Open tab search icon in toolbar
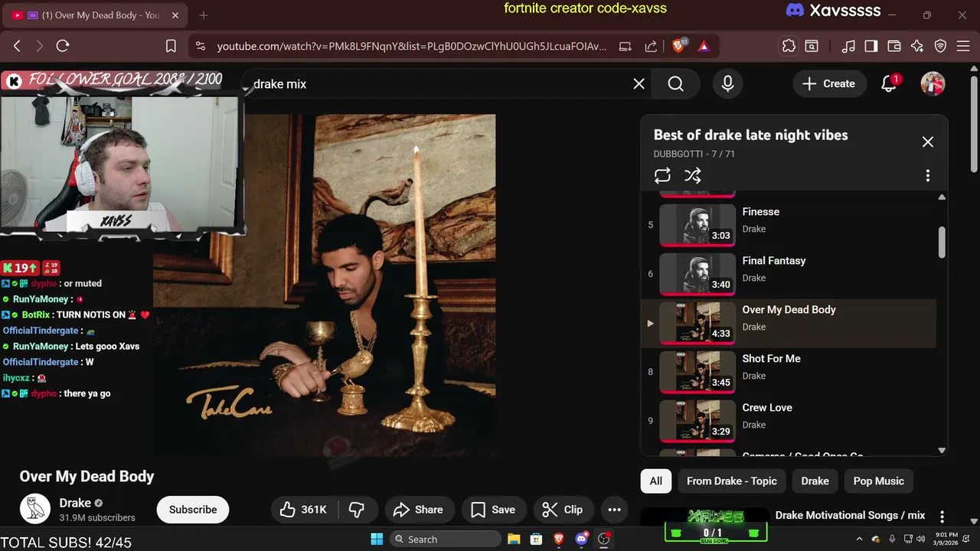980x551 pixels. click(x=812, y=46)
